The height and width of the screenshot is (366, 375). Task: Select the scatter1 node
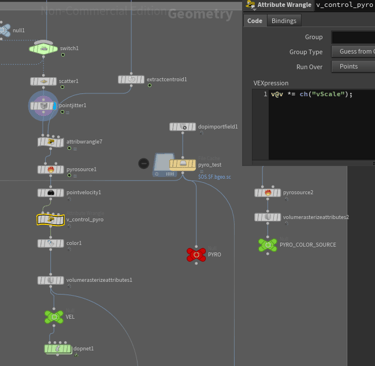43,81
